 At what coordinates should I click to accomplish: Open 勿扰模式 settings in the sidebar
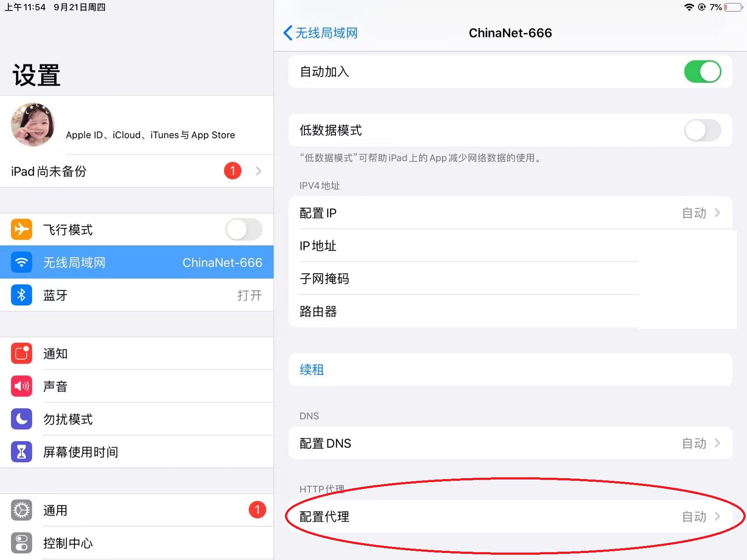137,419
